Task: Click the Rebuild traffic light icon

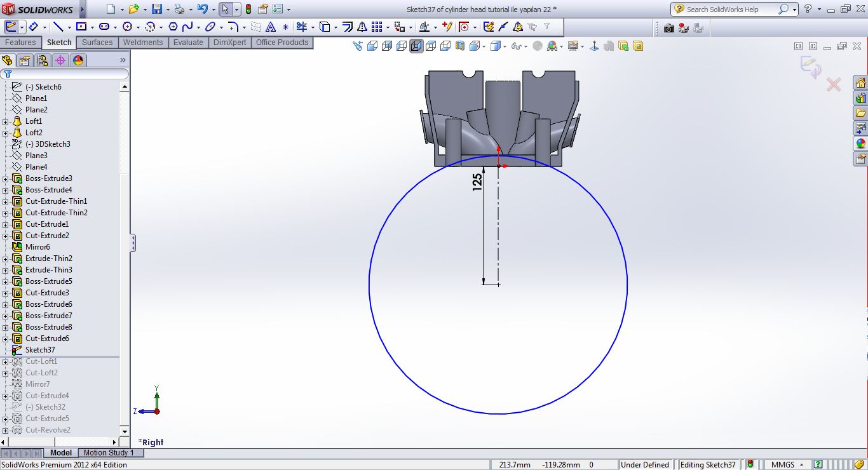Action: [248, 9]
